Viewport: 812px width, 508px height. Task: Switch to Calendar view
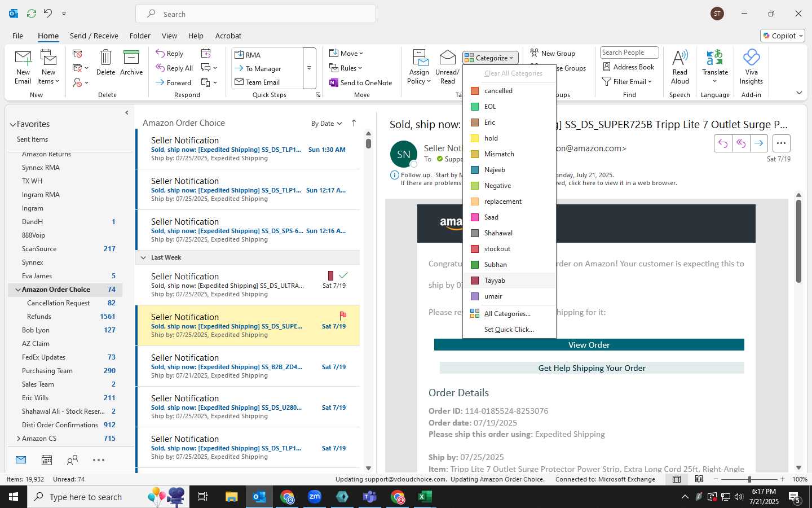(47, 460)
